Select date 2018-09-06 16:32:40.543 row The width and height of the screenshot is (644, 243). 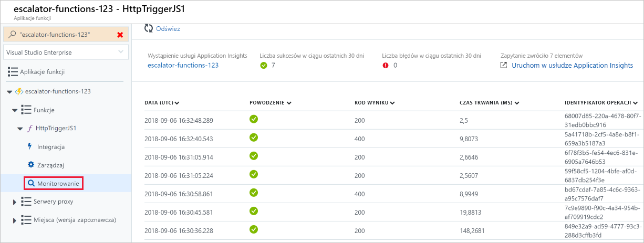click(x=179, y=139)
